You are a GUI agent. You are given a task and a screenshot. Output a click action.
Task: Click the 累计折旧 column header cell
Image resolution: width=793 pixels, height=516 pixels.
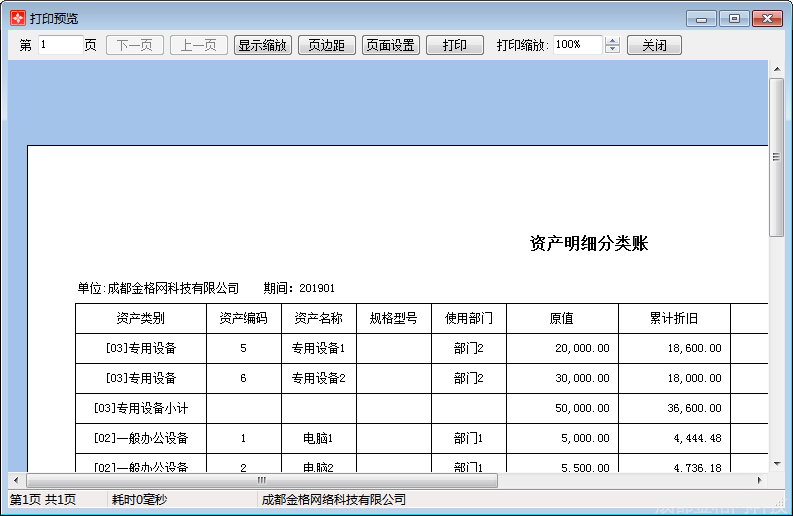pyautogui.click(x=674, y=319)
